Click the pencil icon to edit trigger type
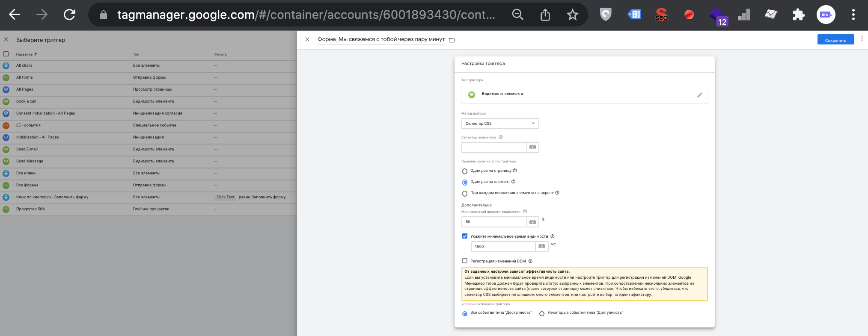Viewport: 868px width, 336px height. [x=700, y=95]
